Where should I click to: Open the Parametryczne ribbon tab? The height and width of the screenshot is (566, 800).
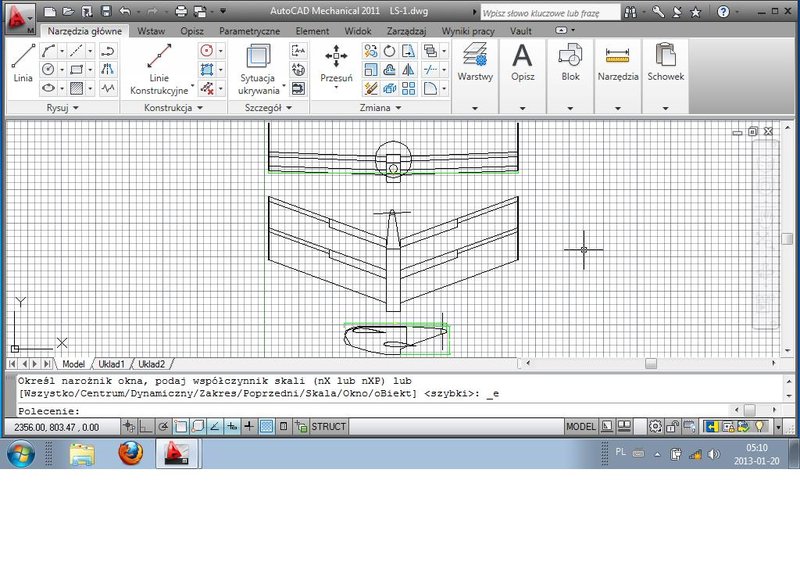pyautogui.click(x=249, y=31)
